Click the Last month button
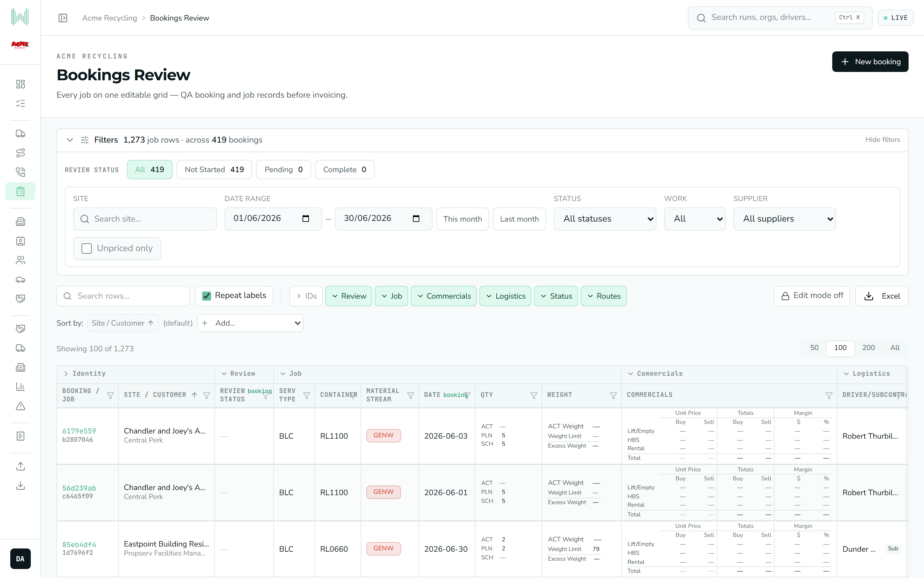Viewport: 924px width, 578px height. coord(519,219)
